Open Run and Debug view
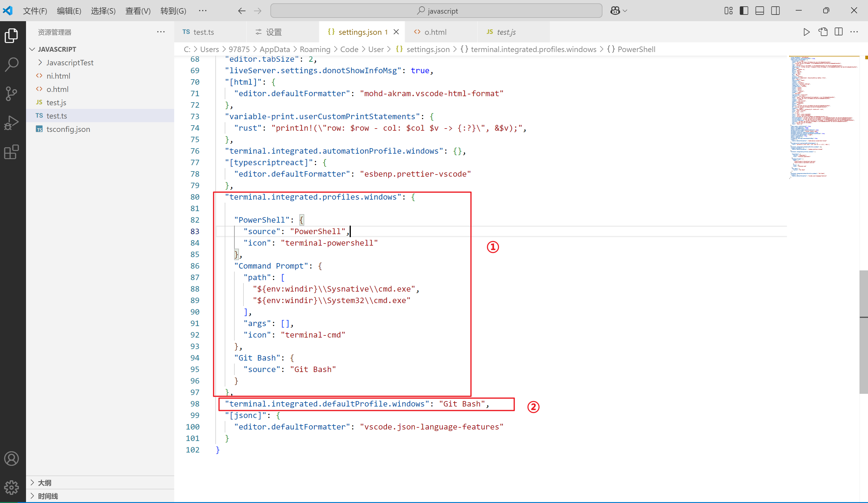The height and width of the screenshot is (503, 868). pos(12,122)
